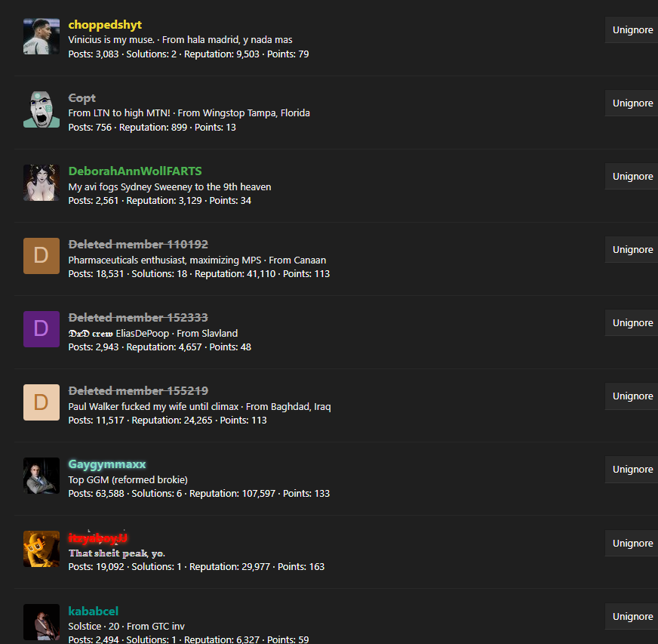
Task: Click 'Posts: 19,092' stat line of itzyaboyJJ
Action: point(196,567)
